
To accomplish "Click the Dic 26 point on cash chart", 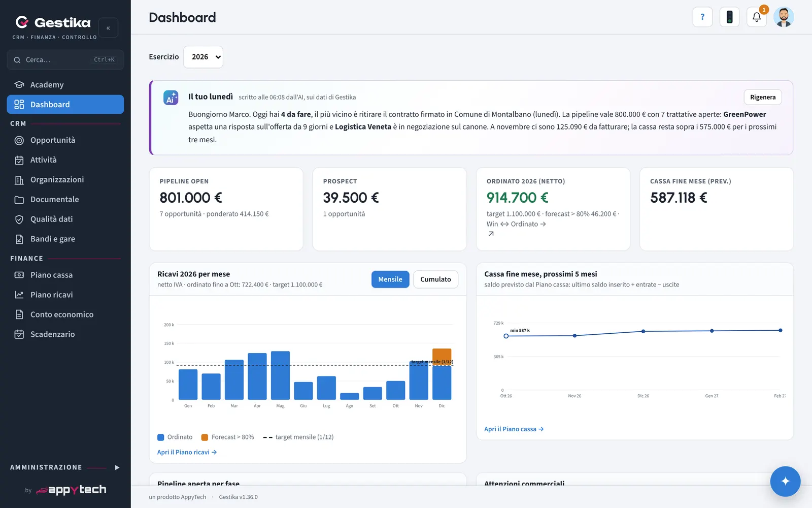I will click(x=643, y=331).
